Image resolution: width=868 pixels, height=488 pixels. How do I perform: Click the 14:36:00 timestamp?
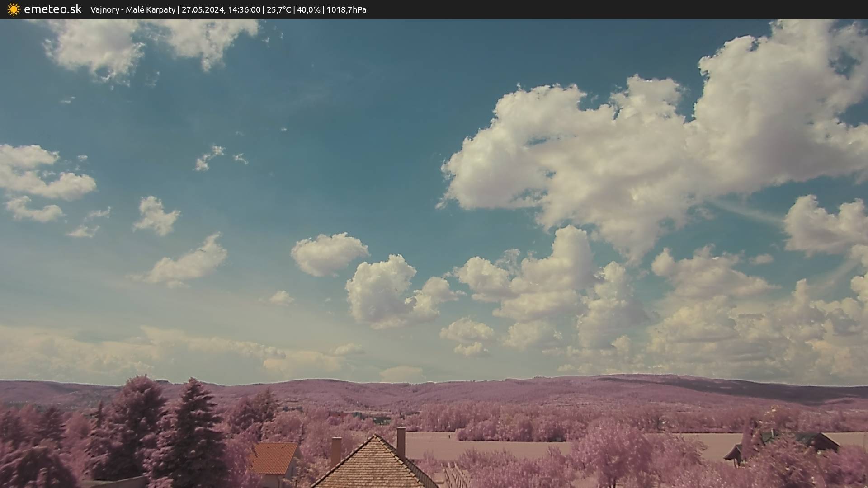244,9
